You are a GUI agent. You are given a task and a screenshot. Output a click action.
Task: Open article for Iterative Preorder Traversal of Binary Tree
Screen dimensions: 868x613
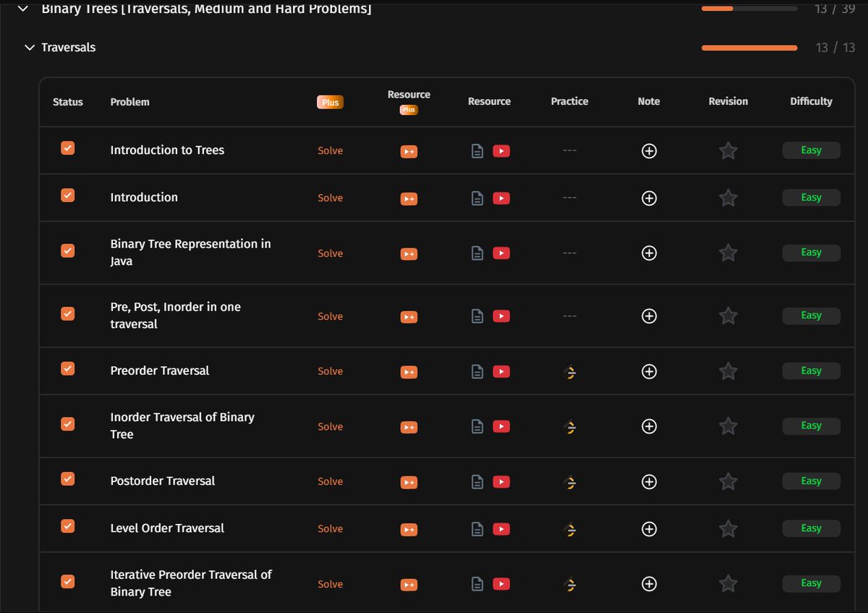click(477, 583)
